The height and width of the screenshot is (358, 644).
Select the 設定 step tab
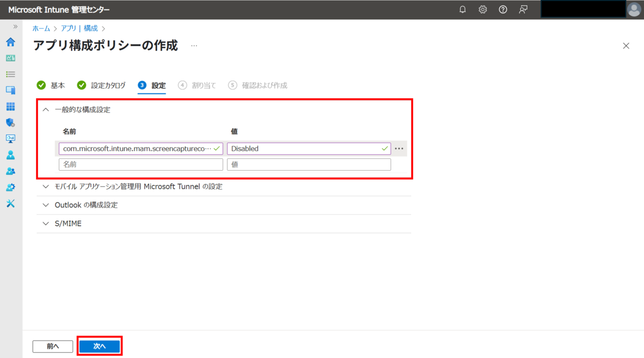[x=152, y=85]
